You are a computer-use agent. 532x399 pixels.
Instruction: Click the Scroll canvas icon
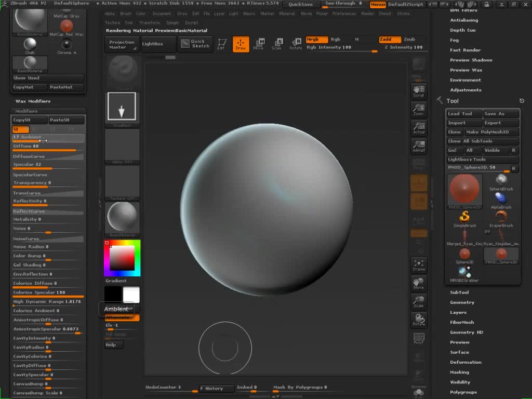click(419, 91)
